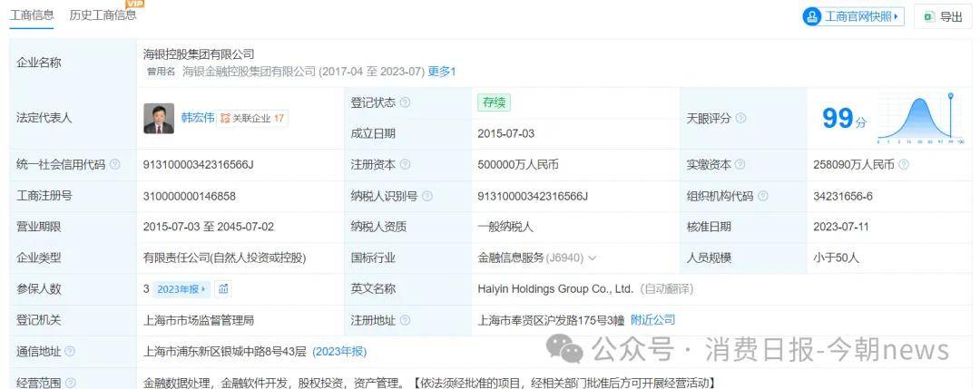Viewport: 980px width, 389px height.
Task: Click help icon beside 通信地址
Action: (70, 351)
